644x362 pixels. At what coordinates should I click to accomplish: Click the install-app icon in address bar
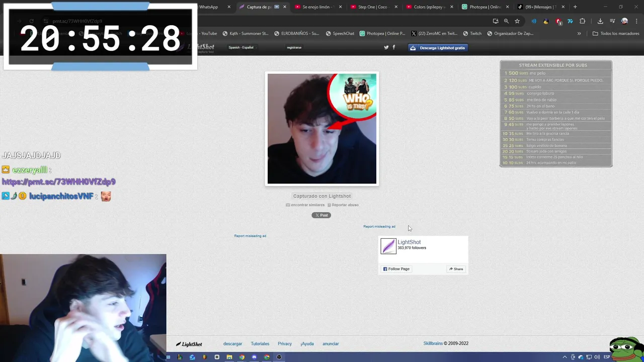[x=496, y=21]
